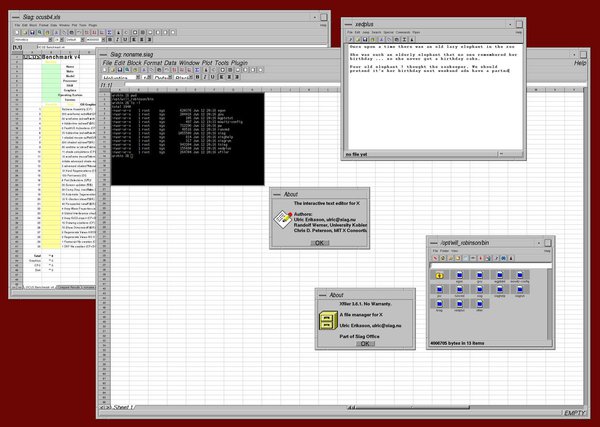Select the xfiler file icon in Xfiler
600x427 pixels.
point(480,304)
